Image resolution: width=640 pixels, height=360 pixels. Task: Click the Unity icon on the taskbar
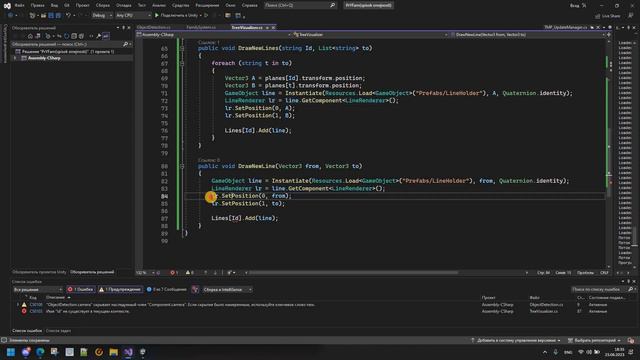coord(143,352)
